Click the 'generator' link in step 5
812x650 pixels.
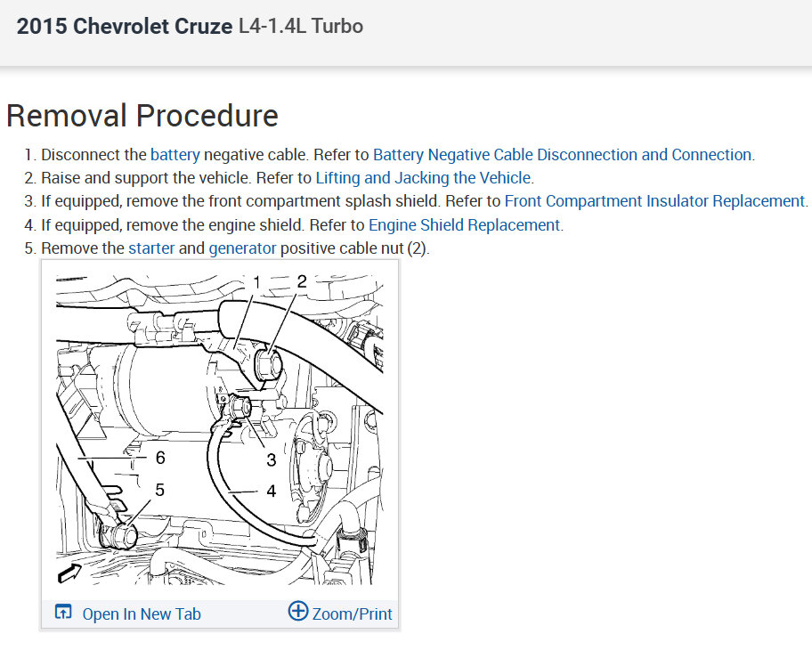click(242, 248)
